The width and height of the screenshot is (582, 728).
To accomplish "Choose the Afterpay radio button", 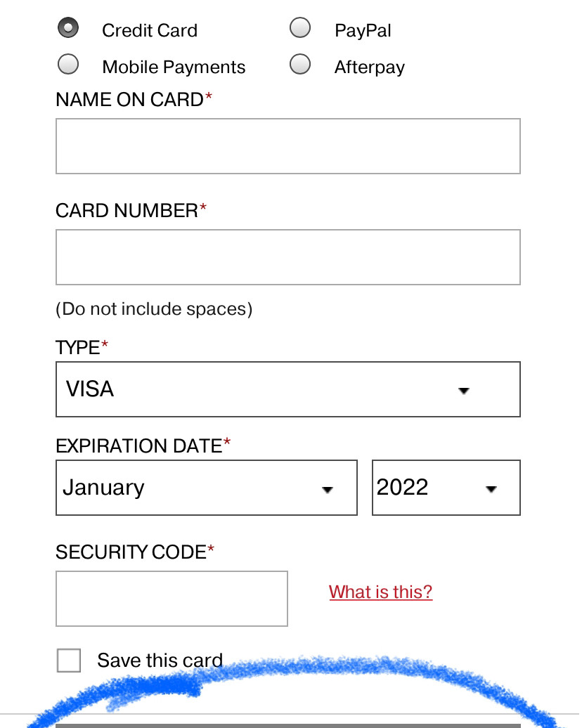I will (300, 64).
